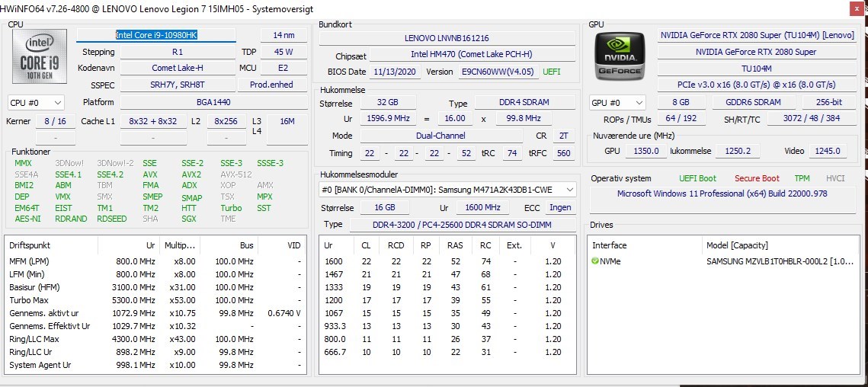Viewport: 868px width, 387px height.
Task: Click the green UEFI label next to BIOS version
Action: (x=551, y=72)
